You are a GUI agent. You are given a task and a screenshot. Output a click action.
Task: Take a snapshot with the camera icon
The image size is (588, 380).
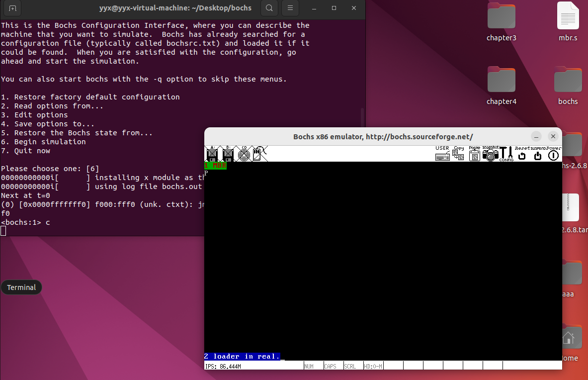(491, 153)
